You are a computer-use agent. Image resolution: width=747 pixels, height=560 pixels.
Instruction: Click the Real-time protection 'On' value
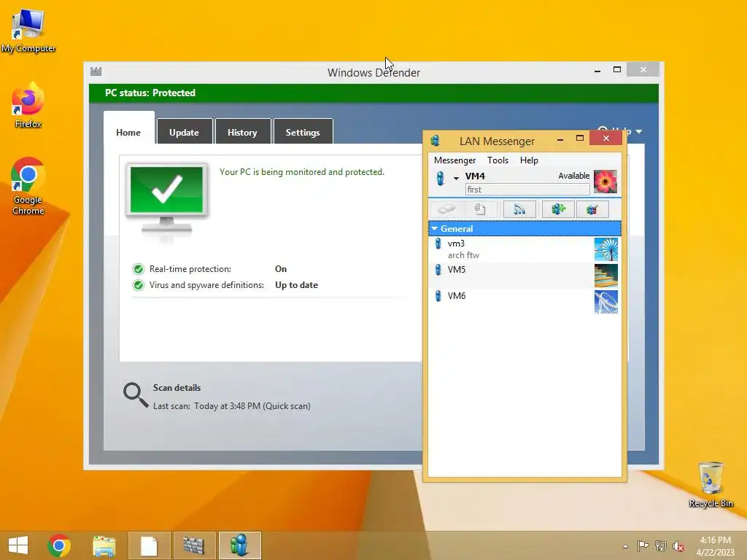click(281, 269)
